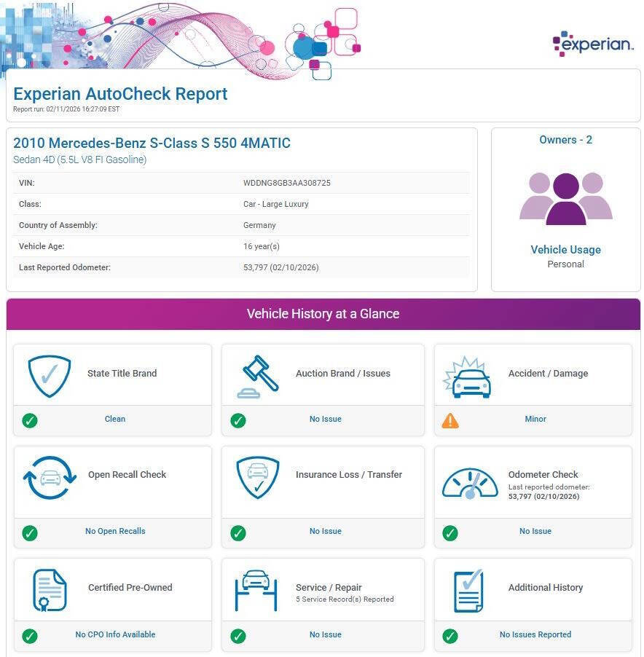This screenshot has width=644, height=657.
Task: Click the Insurance Loss shield car icon
Action: pyautogui.click(x=258, y=477)
